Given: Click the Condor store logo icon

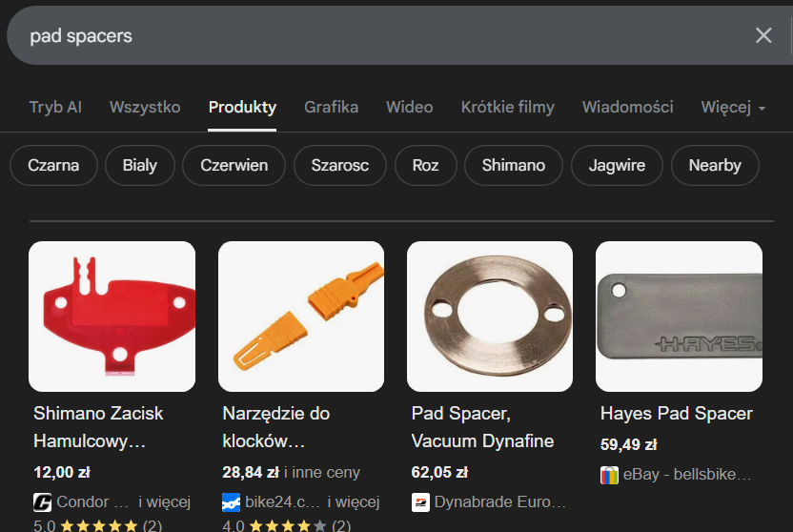Looking at the screenshot, I should point(43,502).
